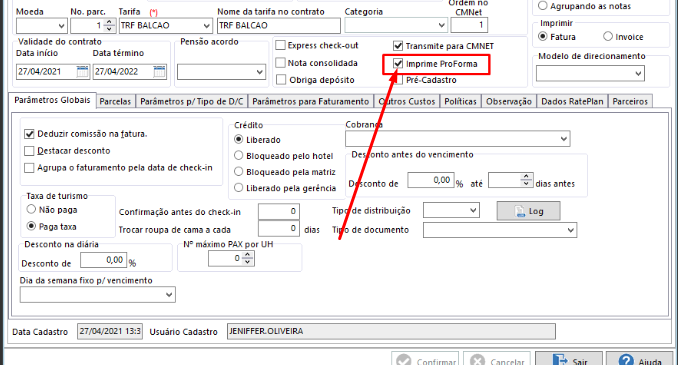Click the Sair button
This screenshot has width=678, height=365.
pos(569,360)
